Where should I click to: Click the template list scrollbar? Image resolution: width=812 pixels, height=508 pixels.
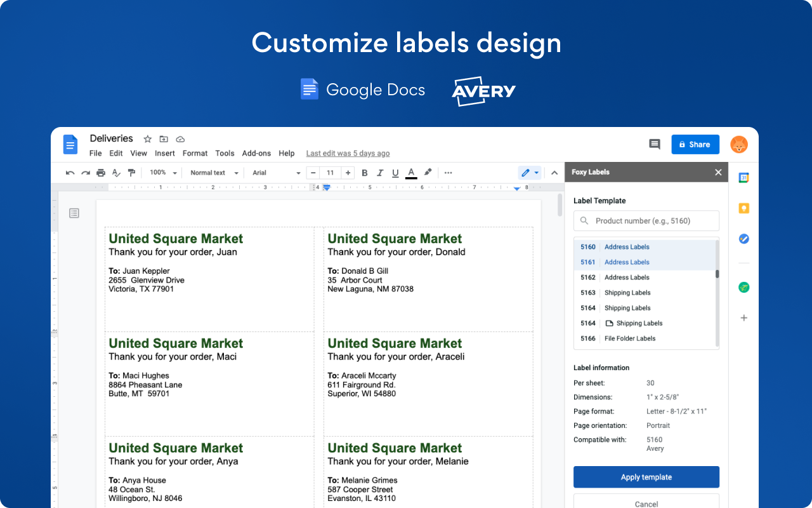pyautogui.click(x=717, y=274)
